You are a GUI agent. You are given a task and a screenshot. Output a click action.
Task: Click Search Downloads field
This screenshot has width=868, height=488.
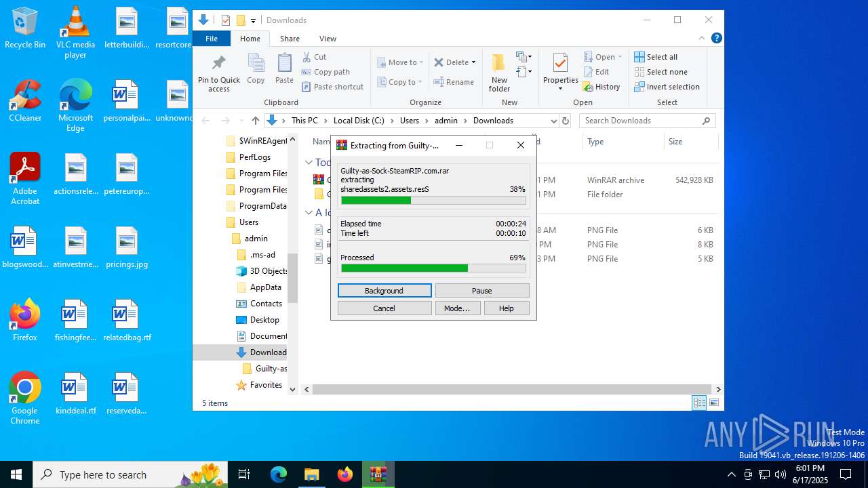tap(647, 121)
